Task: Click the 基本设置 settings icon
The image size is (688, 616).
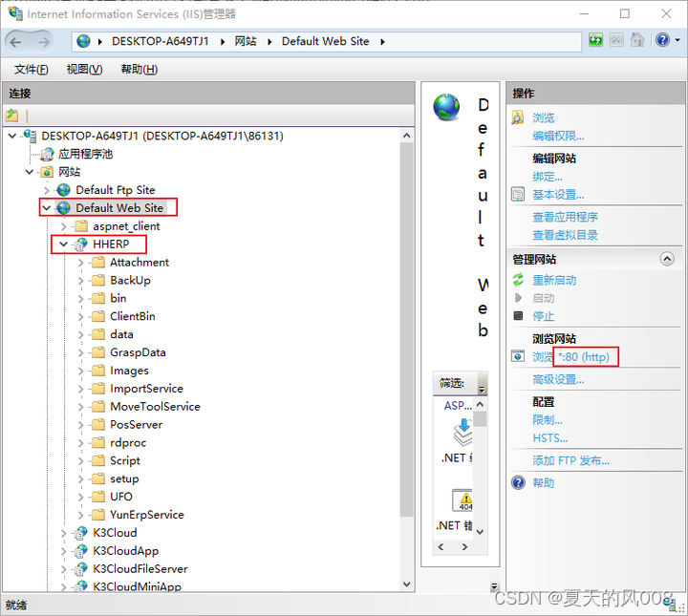Action: (x=518, y=194)
